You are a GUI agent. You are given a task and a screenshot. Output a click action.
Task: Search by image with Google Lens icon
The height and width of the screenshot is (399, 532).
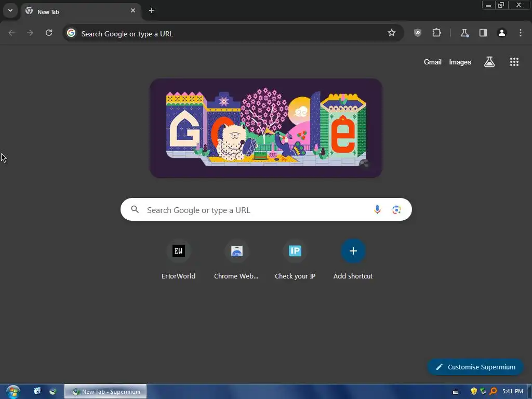click(x=396, y=210)
